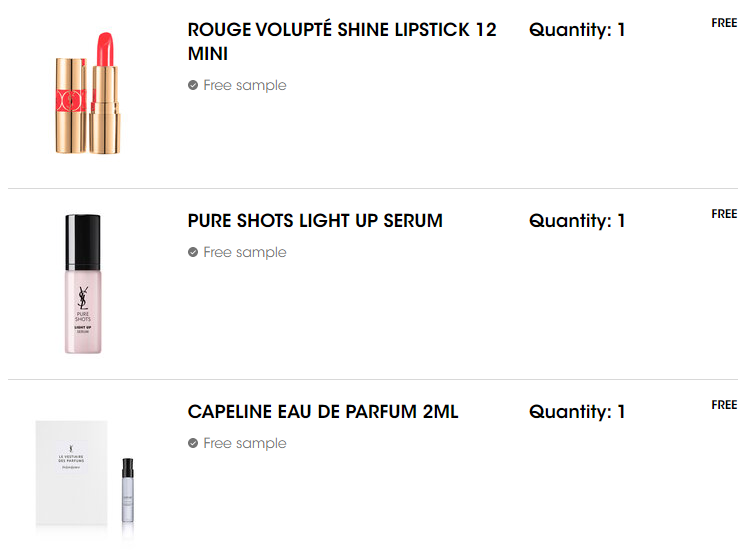Open the Capeline Eau de Parfum 2ML title
750x560 pixels.
tap(323, 411)
